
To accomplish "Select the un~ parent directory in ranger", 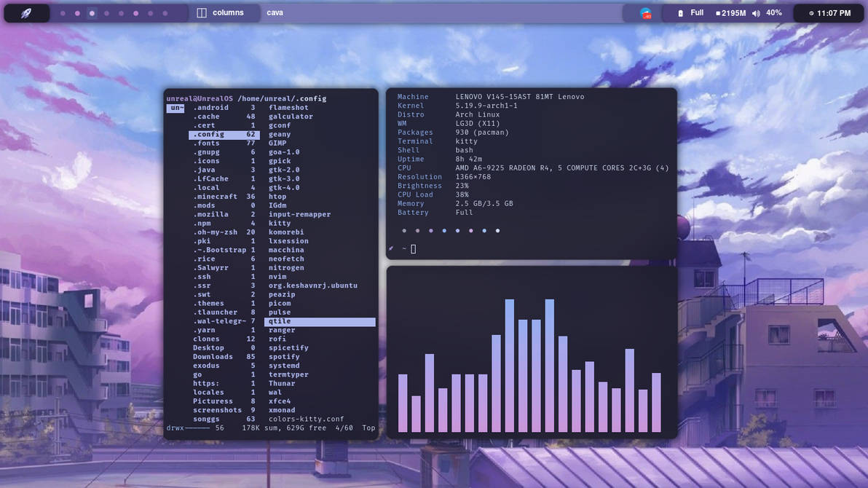I will pyautogui.click(x=175, y=108).
